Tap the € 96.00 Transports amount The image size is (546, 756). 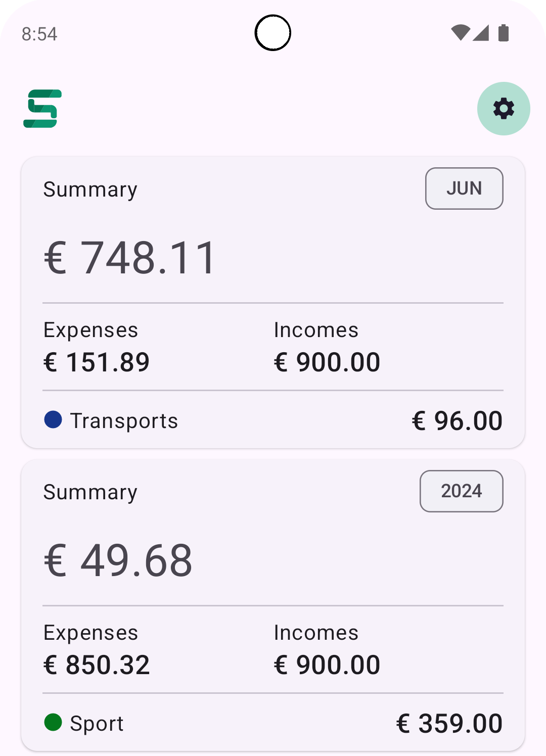(457, 420)
